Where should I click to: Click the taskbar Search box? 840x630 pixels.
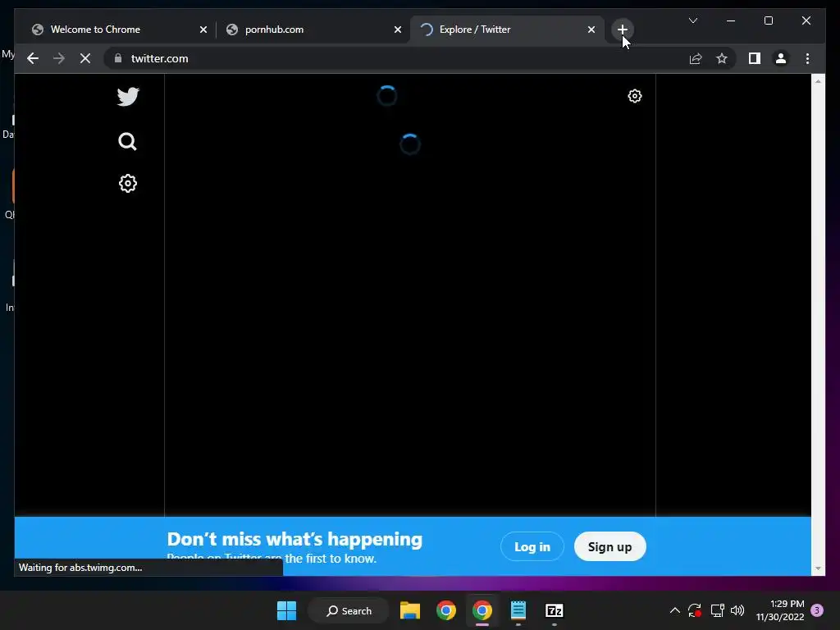(x=349, y=610)
